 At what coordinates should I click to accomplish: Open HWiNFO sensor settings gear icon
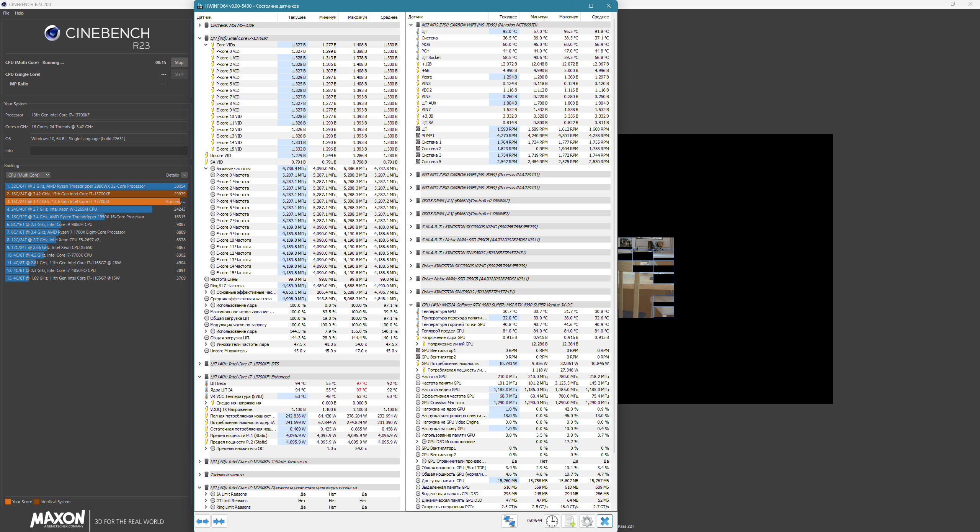click(x=587, y=521)
